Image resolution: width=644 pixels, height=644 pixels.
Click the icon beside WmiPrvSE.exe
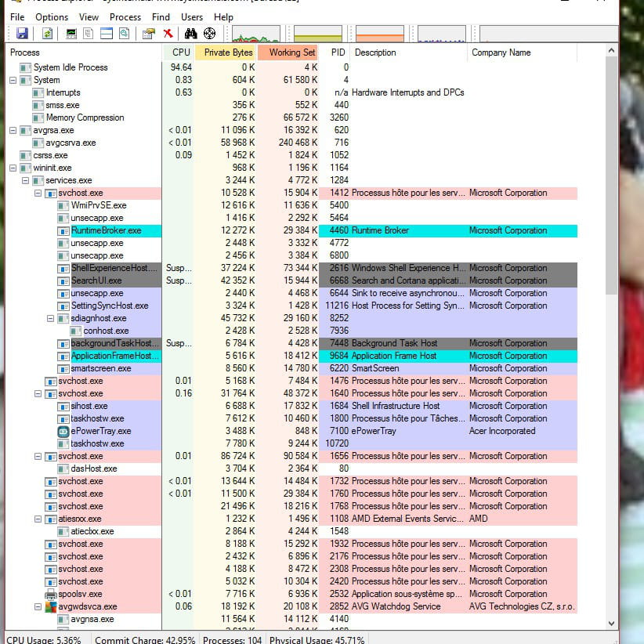pos(63,206)
